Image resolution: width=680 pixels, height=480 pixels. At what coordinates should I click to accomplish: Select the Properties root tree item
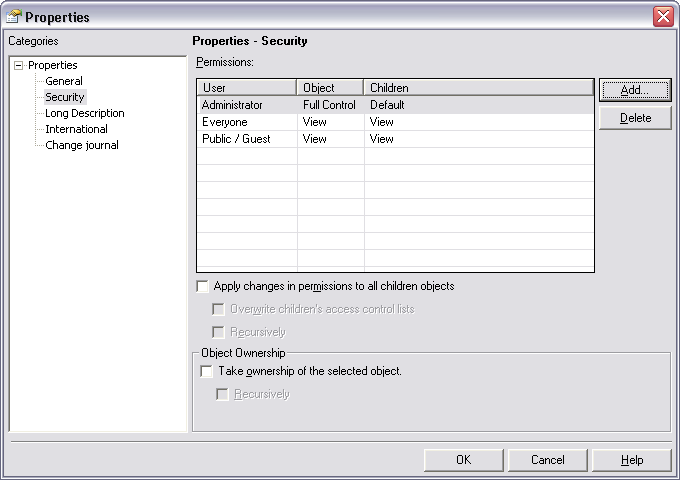pos(52,65)
